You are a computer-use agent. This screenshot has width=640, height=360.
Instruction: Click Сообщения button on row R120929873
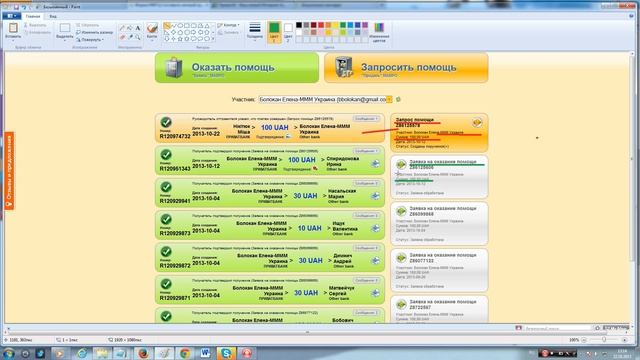[x=366, y=216]
